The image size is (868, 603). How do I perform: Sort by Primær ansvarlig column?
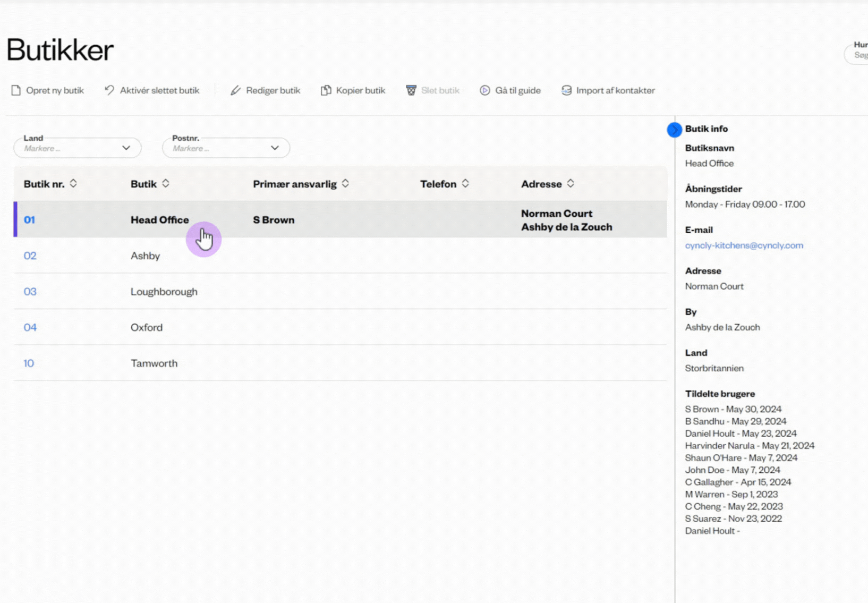coord(345,183)
